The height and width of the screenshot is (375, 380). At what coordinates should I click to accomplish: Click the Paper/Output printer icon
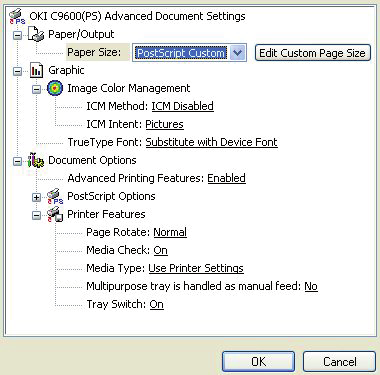click(36, 34)
